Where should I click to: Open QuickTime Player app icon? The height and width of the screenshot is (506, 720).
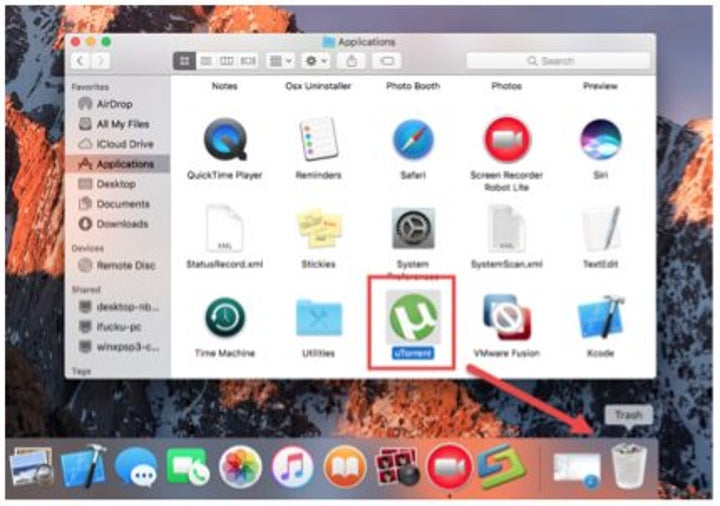(x=223, y=140)
